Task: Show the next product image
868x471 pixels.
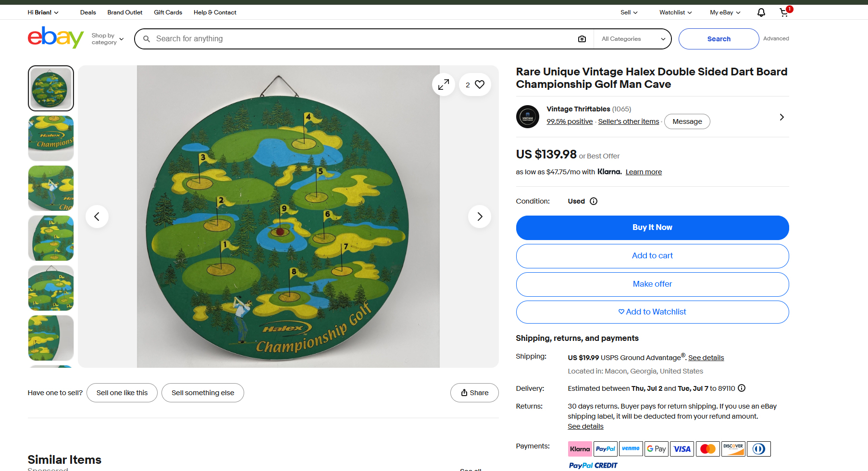Action: pos(480,217)
